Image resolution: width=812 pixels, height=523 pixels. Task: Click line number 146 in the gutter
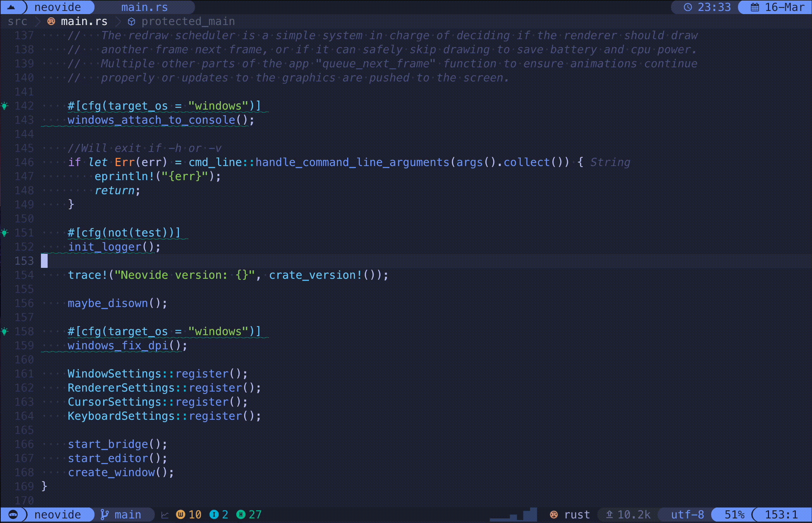24,162
